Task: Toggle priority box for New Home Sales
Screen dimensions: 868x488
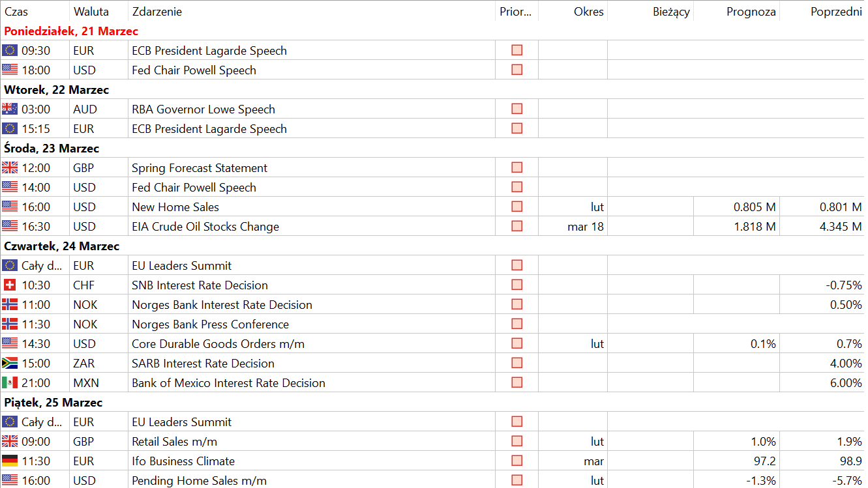Action: (517, 207)
